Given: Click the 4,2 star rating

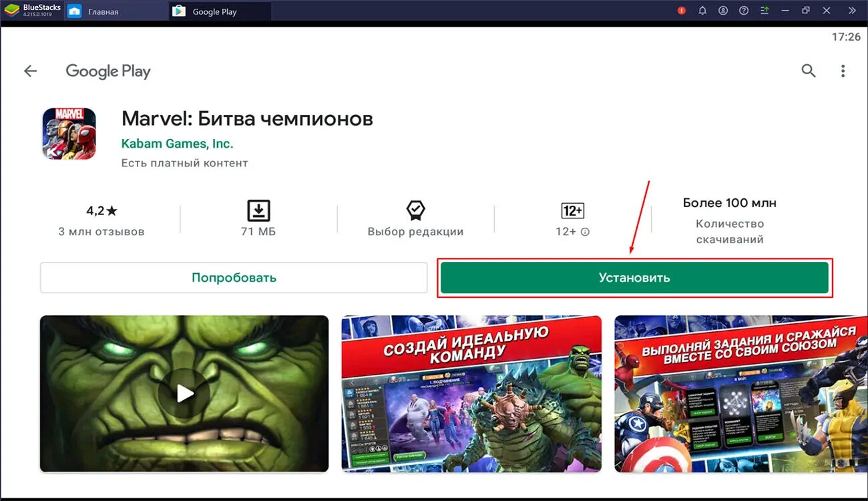Looking at the screenshot, I should click(101, 211).
